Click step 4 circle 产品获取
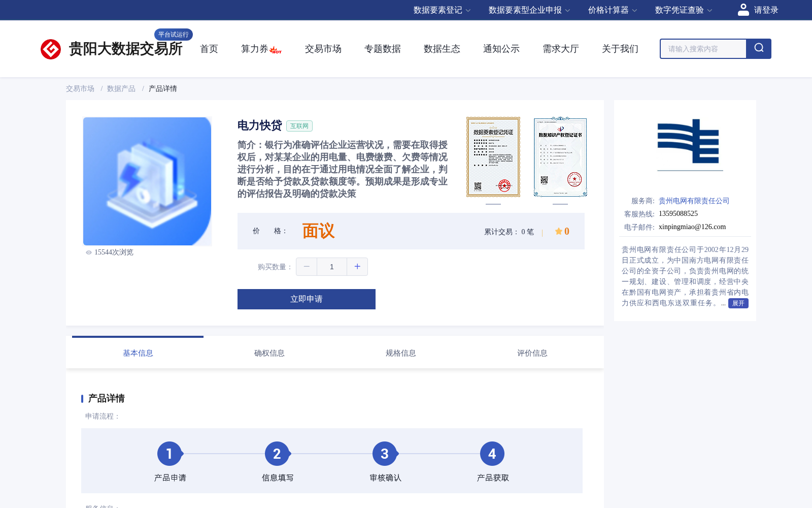 tap(492, 454)
